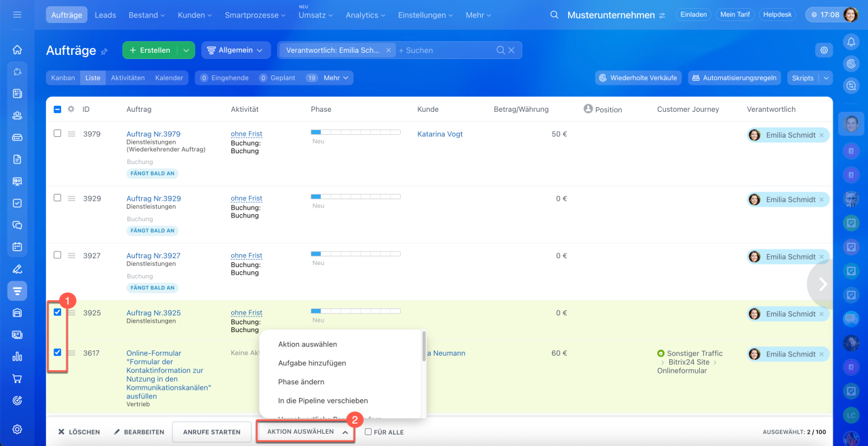The width and height of the screenshot is (868, 446).
Task: Switch to the Kanban view tab
Action: click(x=63, y=78)
